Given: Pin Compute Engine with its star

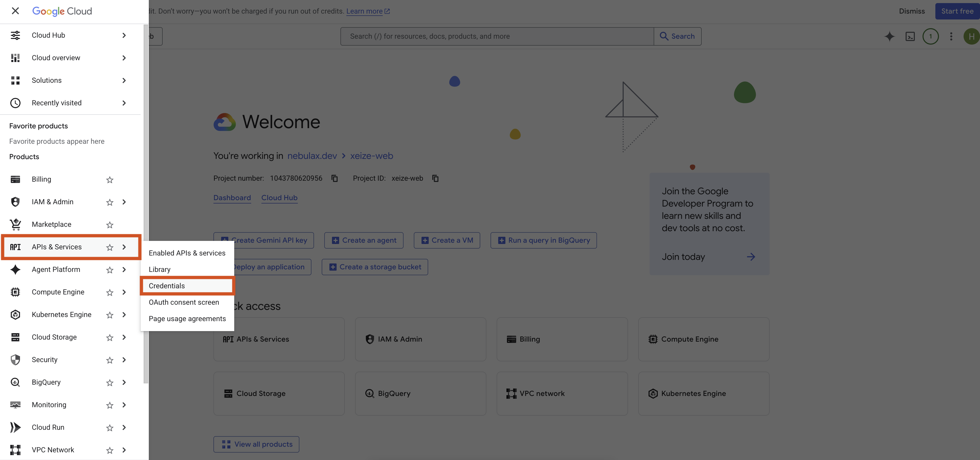Looking at the screenshot, I should [x=110, y=292].
